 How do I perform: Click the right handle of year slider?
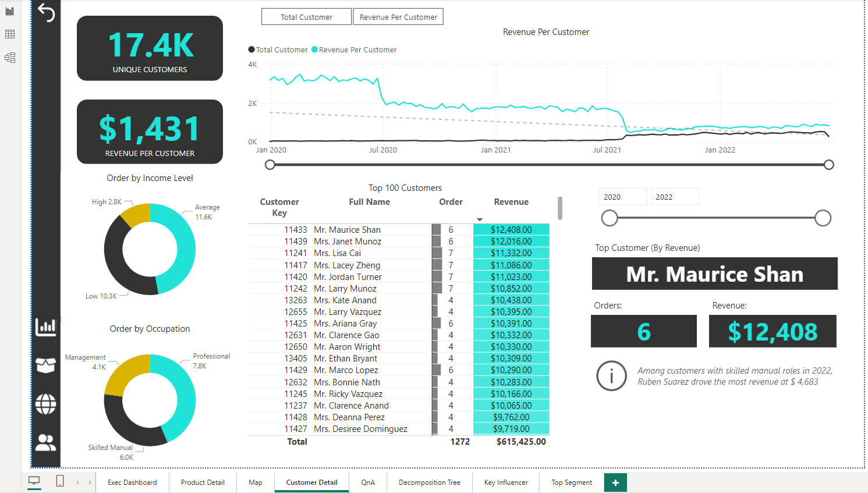pyautogui.click(x=823, y=218)
